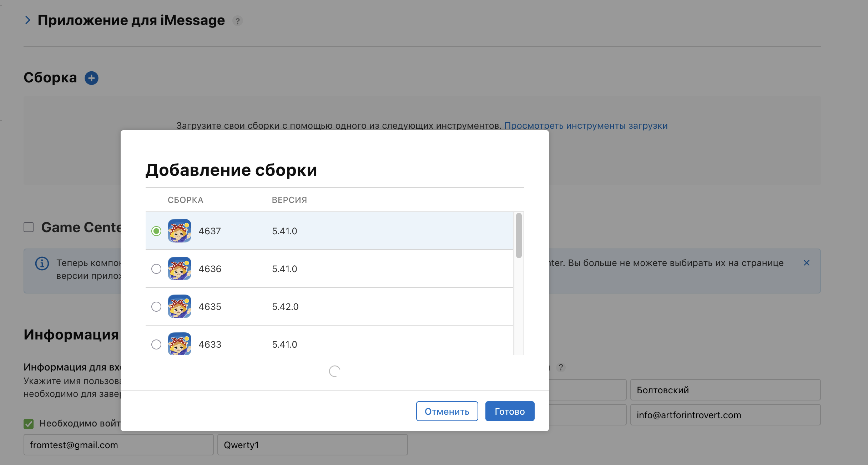
Task: Click the info icon in the notice banner
Action: point(42,264)
